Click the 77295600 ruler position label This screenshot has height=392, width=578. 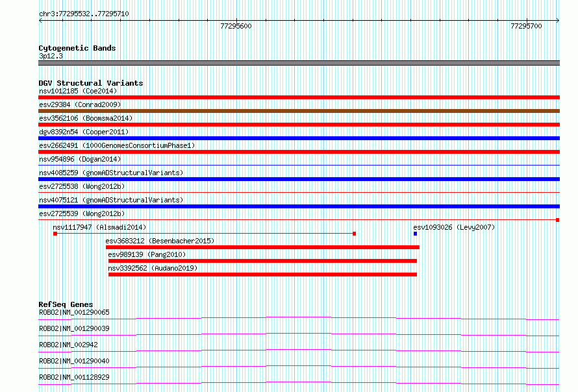(236, 26)
